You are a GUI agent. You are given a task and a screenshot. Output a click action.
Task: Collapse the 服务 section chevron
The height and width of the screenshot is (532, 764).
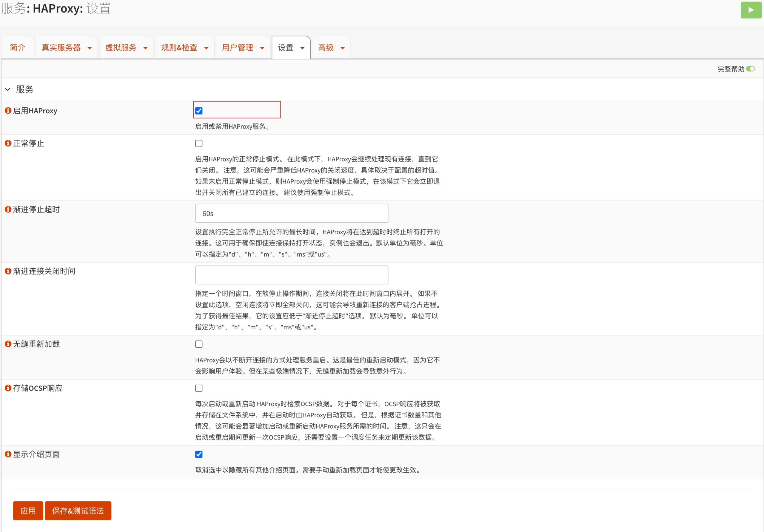(x=8, y=89)
